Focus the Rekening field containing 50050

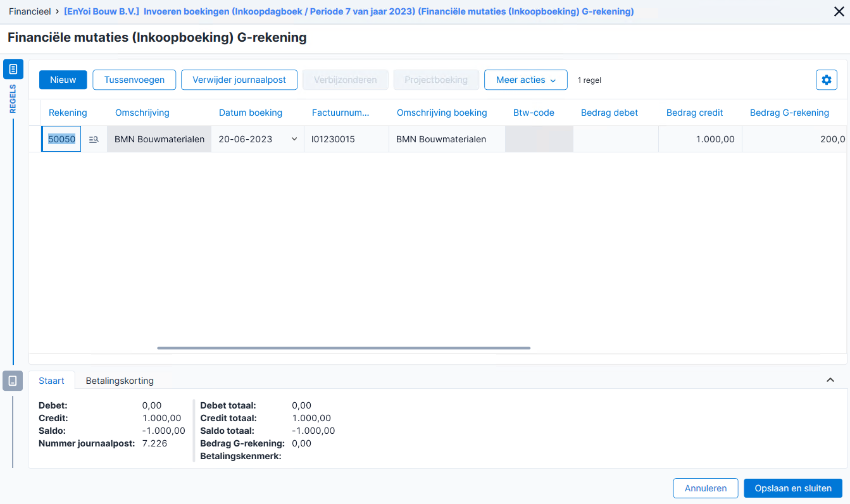(x=62, y=139)
